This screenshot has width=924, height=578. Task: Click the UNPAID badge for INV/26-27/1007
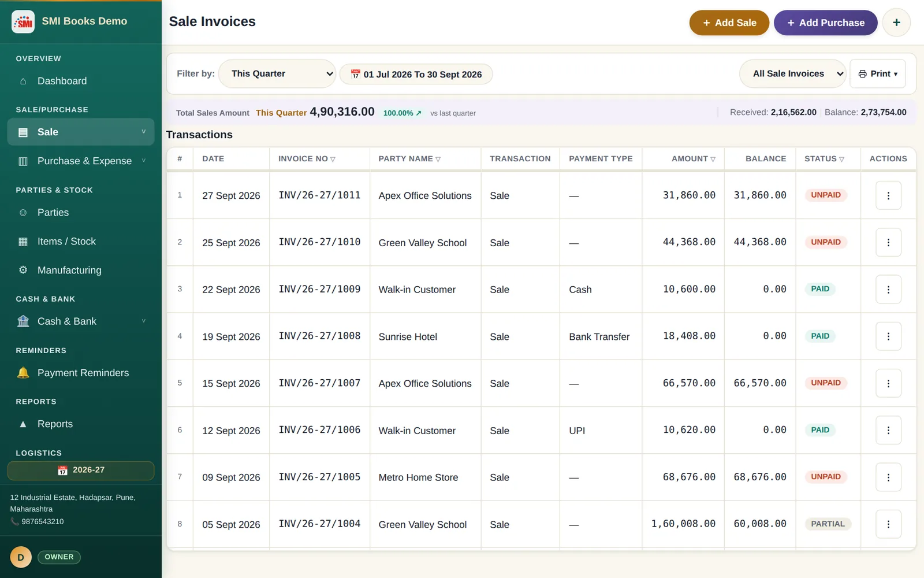coord(826,383)
